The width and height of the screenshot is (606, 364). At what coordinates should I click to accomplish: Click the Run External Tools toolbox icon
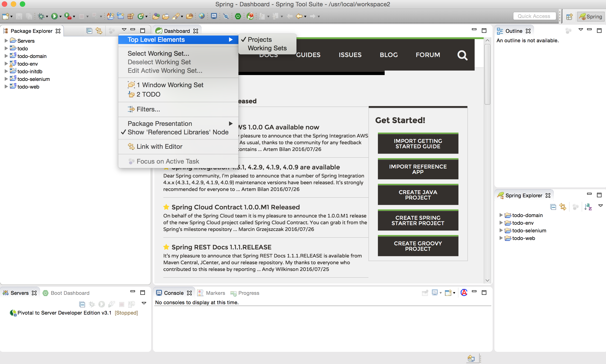point(68,16)
